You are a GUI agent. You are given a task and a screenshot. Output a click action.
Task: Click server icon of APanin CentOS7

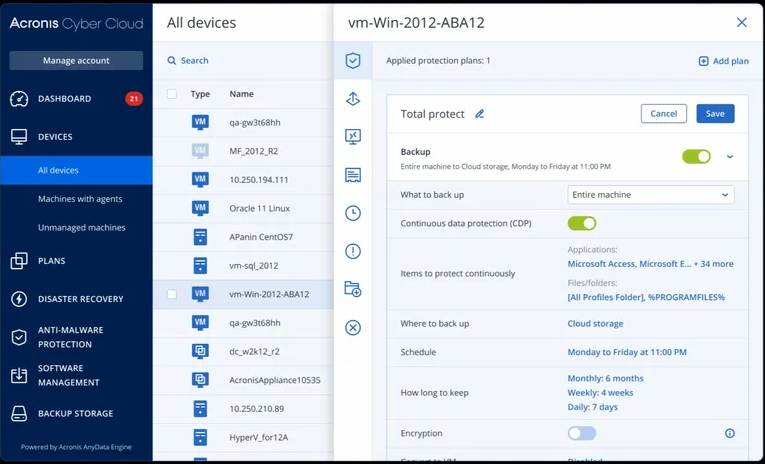(201, 237)
